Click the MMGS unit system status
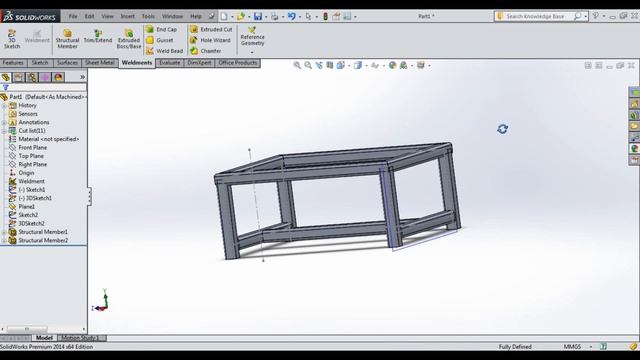640x360 pixels. point(572,347)
